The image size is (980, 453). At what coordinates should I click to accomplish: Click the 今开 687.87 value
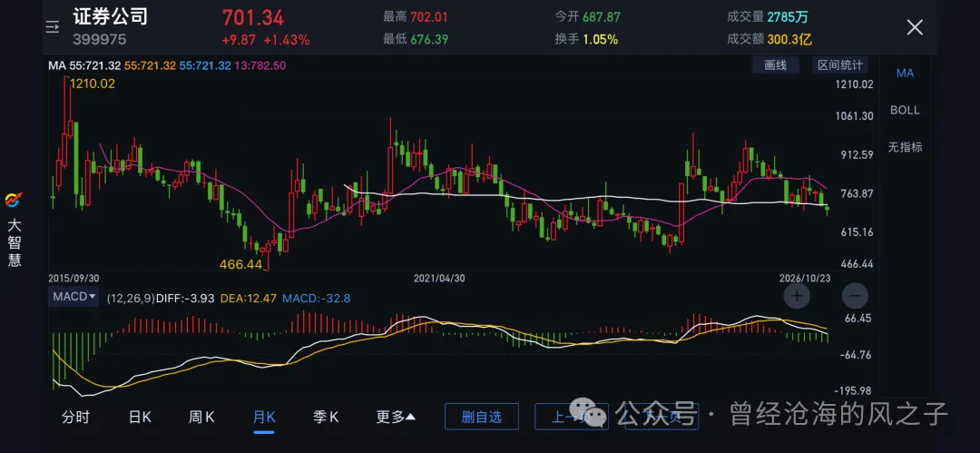[x=602, y=17]
